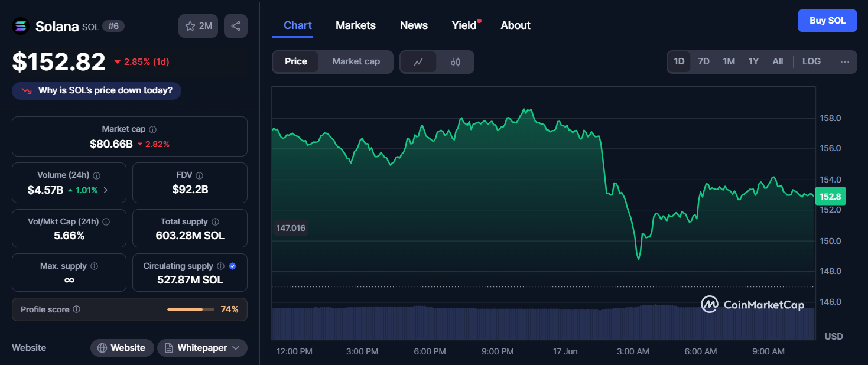Open the Markets tab

click(356, 25)
